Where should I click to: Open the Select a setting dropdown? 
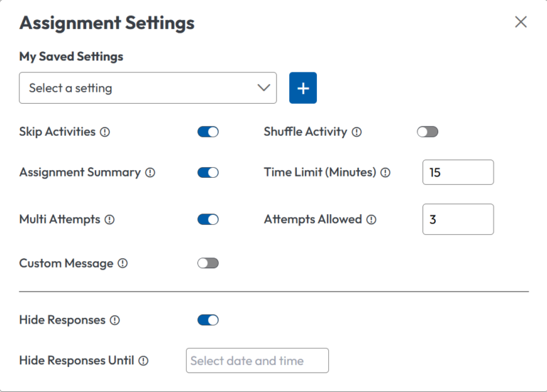(147, 88)
